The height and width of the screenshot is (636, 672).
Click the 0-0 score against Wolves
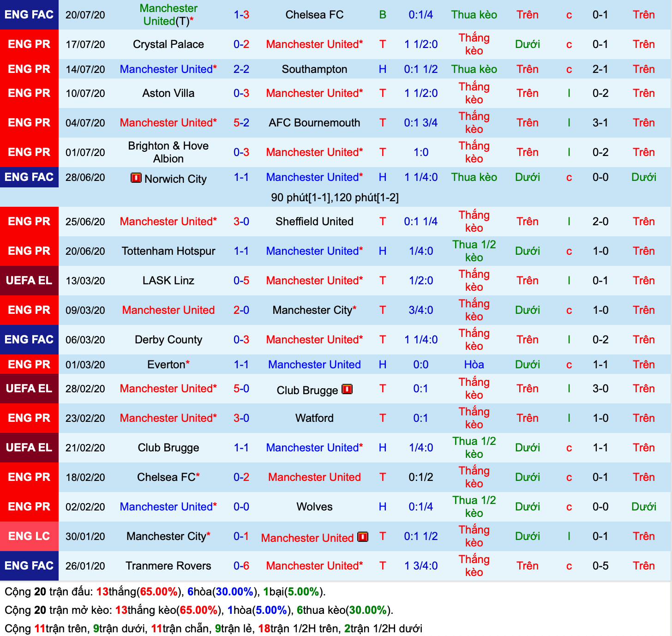pyautogui.click(x=241, y=507)
